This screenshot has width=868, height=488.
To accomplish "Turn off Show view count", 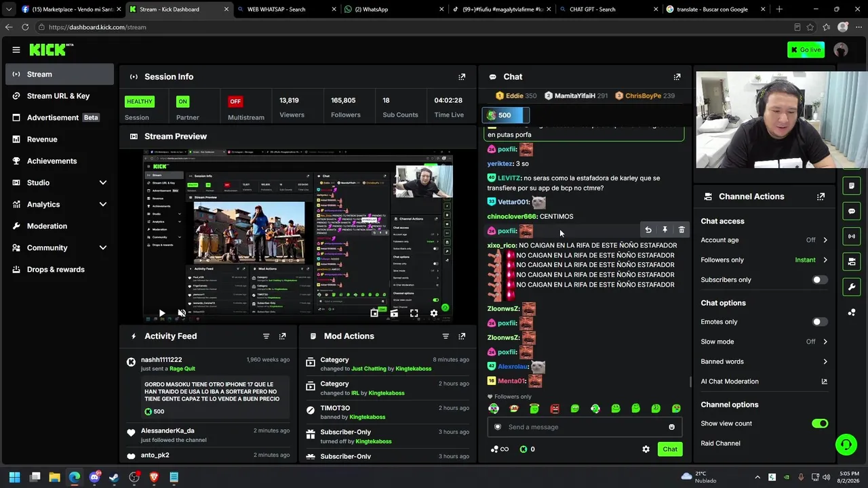I will (x=819, y=424).
